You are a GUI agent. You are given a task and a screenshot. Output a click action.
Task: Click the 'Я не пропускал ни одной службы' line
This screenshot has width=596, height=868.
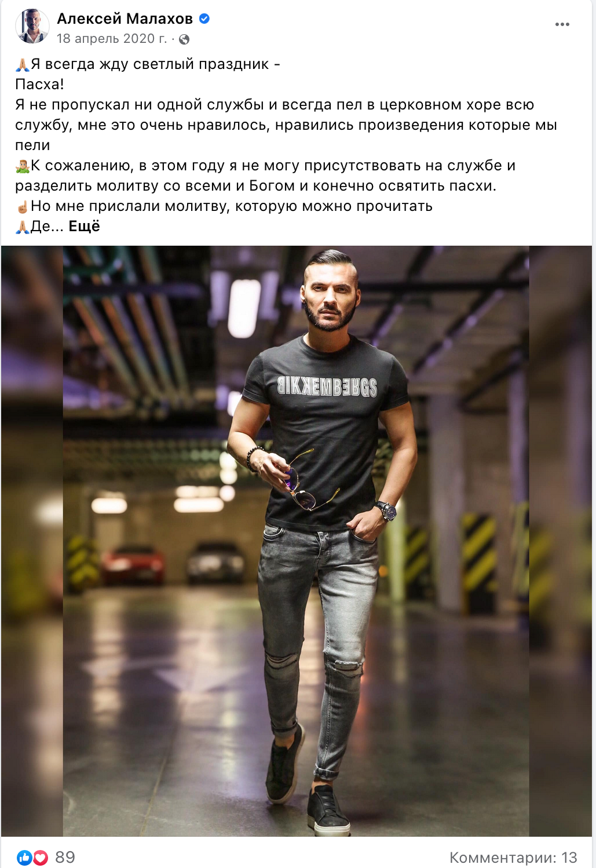275,105
